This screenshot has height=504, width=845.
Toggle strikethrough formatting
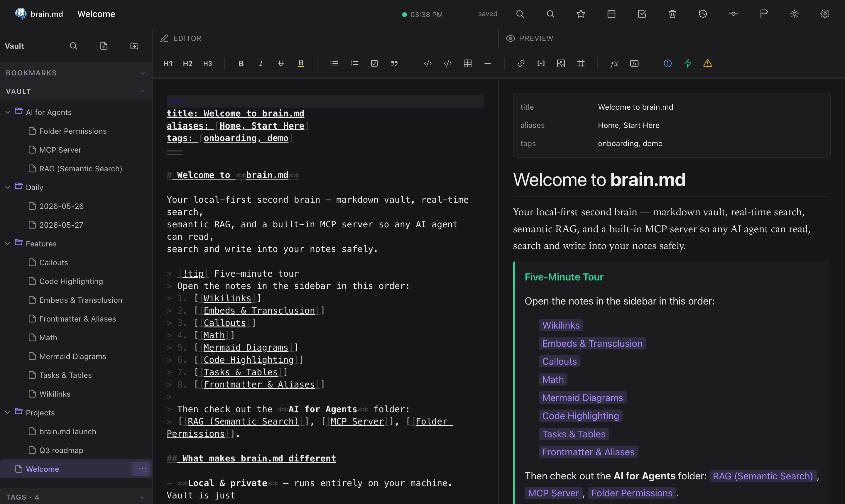[x=281, y=63]
